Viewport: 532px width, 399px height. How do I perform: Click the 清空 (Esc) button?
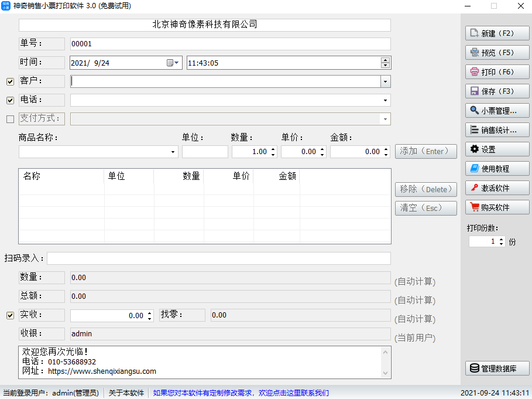[x=426, y=208]
